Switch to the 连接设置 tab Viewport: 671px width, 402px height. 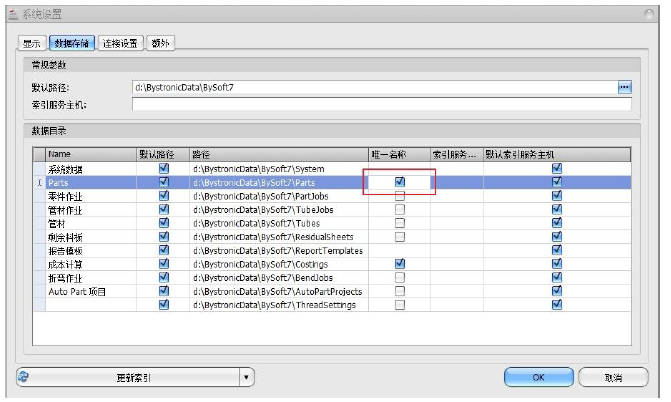120,43
